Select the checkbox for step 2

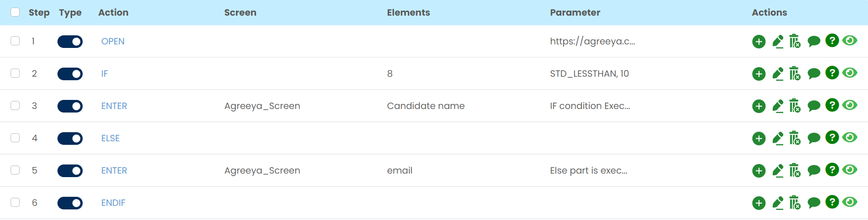click(x=15, y=73)
